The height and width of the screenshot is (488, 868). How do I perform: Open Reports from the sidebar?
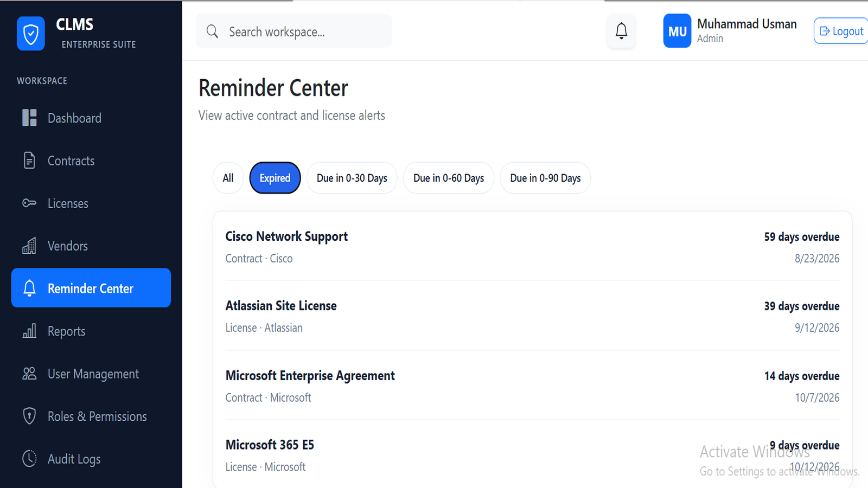pyautogui.click(x=91, y=331)
